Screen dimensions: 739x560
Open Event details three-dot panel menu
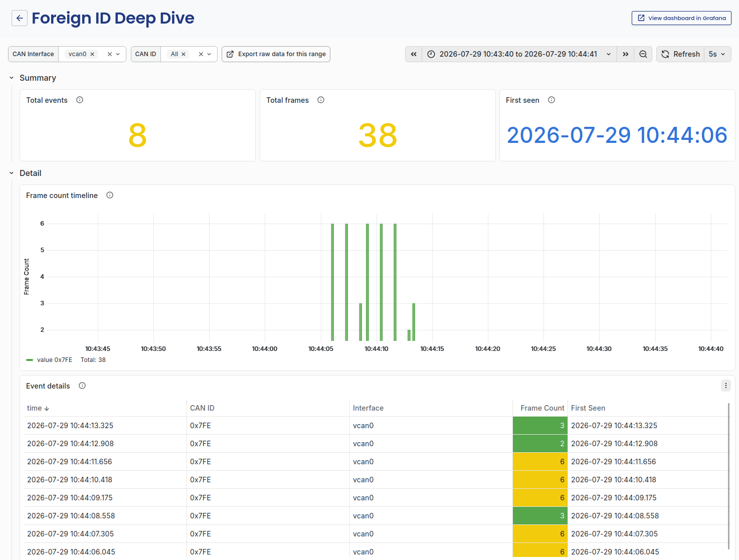point(725,386)
